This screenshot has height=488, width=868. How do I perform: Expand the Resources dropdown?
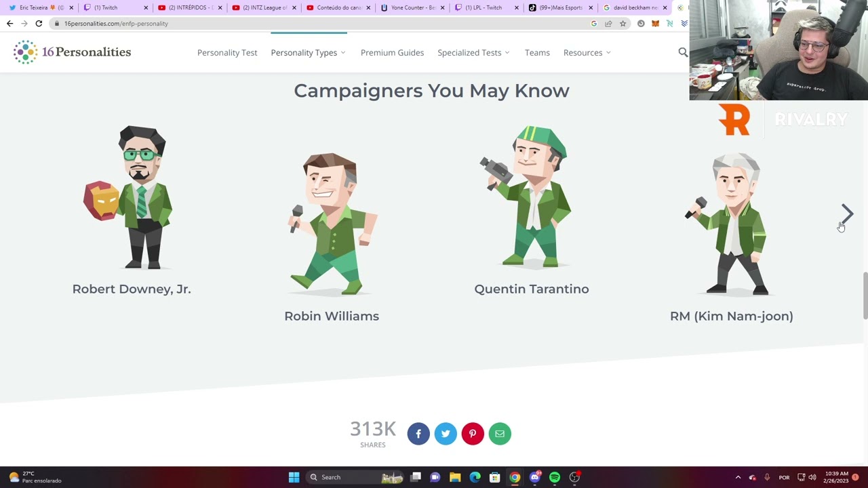(x=587, y=52)
